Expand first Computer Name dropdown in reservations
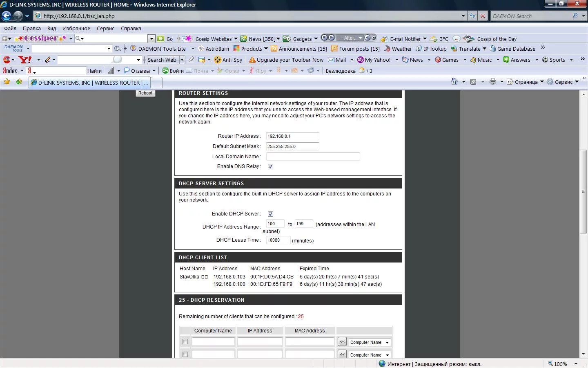Screen dimensions: 588x368 387,343
